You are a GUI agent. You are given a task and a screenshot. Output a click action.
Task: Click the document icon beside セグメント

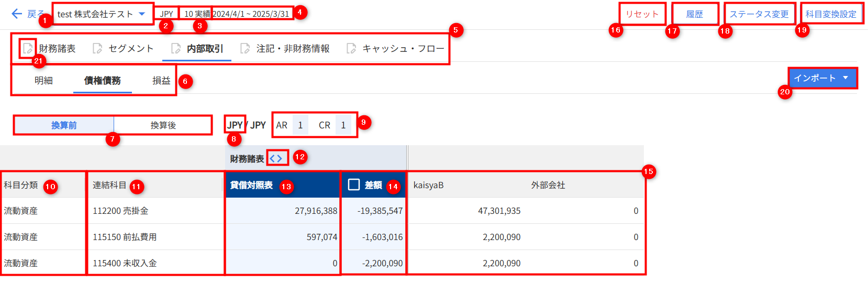coord(97,49)
